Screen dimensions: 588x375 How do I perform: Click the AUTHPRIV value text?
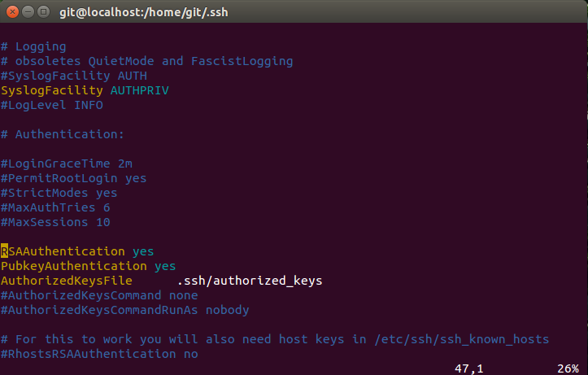click(140, 90)
